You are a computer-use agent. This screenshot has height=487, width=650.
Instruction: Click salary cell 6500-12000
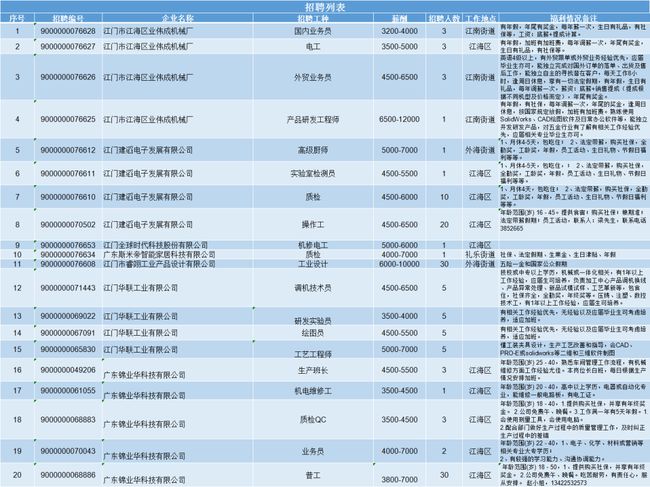coord(400,119)
